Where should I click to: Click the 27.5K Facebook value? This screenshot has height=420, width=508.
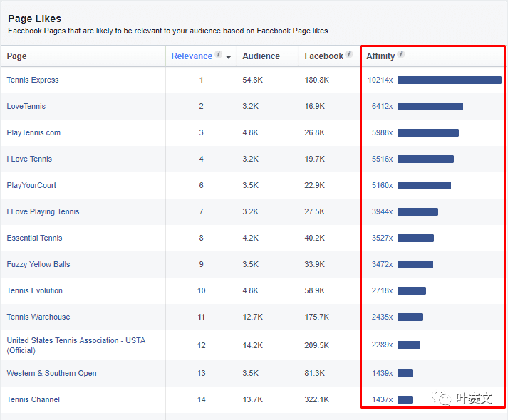(315, 211)
